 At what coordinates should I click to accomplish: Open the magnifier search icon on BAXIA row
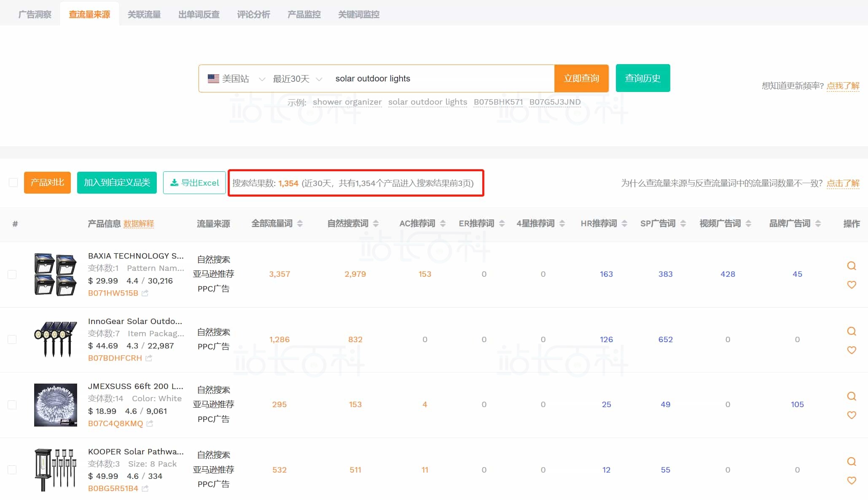coord(852,266)
